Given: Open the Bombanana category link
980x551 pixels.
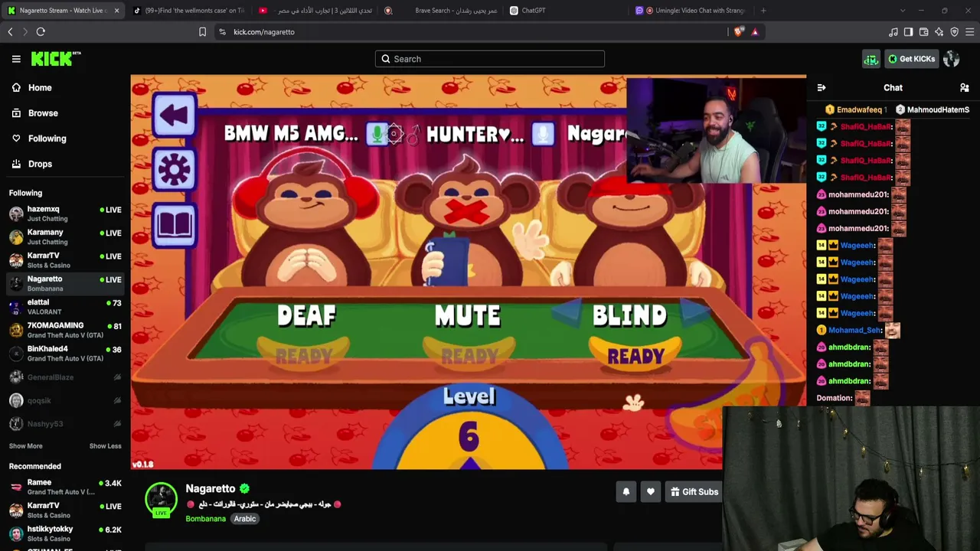Looking at the screenshot, I should click(x=205, y=519).
